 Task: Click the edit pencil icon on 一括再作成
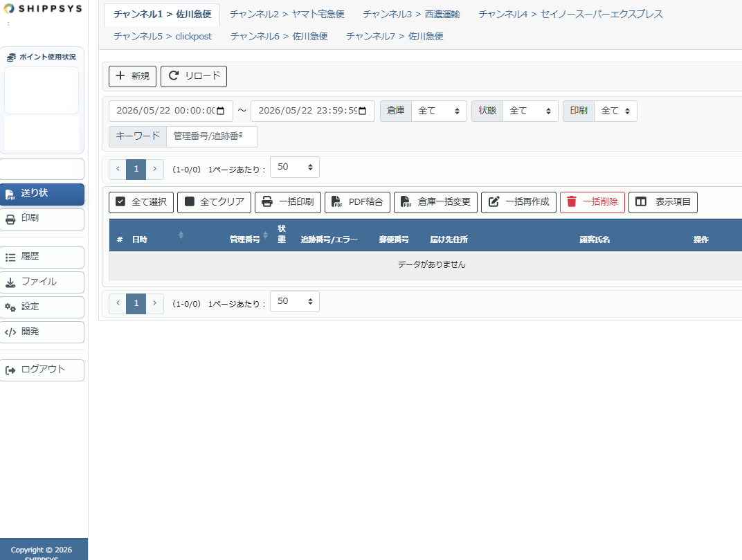[494, 201]
